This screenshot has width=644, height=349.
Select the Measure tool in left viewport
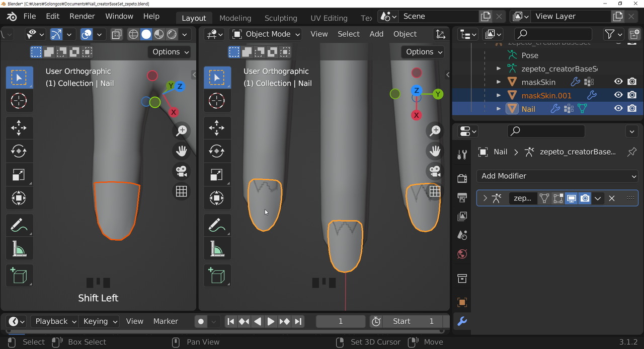(x=19, y=248)
